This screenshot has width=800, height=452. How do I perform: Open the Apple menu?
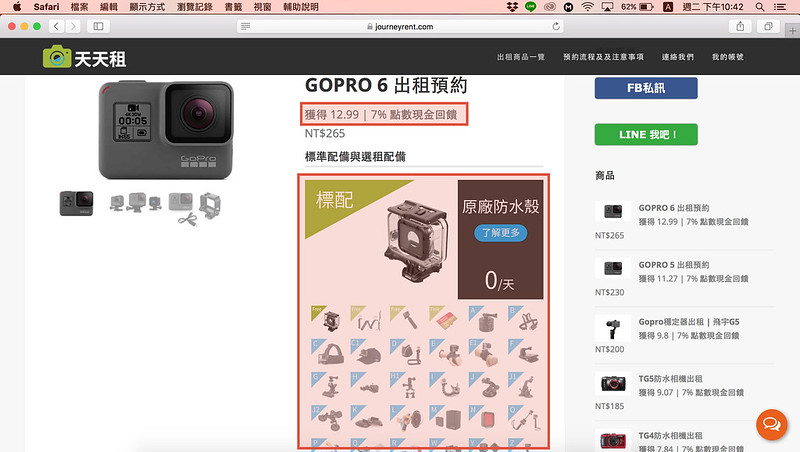[17, 7]
